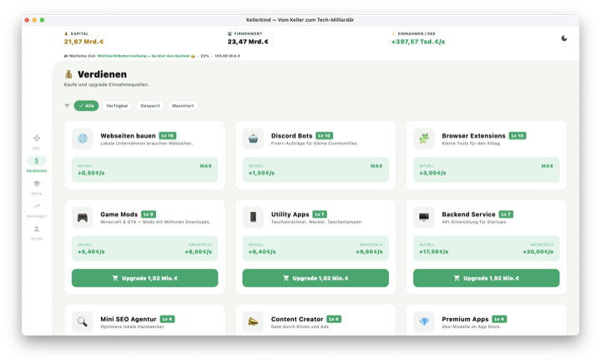Viewport: 601px width, 364px height.
Task: Click the Premium Apps diamond icon
Action: (x=423, y=322)
